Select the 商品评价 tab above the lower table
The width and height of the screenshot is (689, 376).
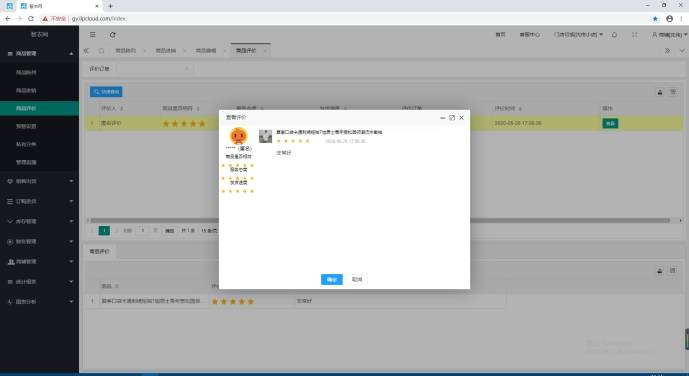[x=99, y=251]
